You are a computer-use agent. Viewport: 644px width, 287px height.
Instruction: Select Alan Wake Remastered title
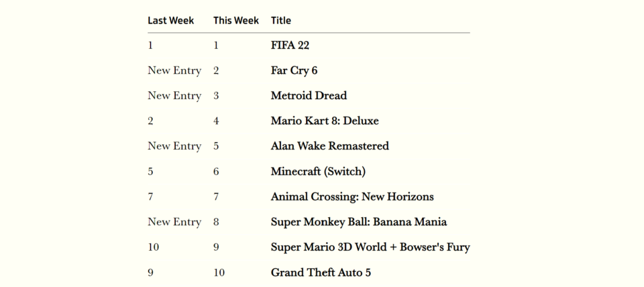pos(330,146)
